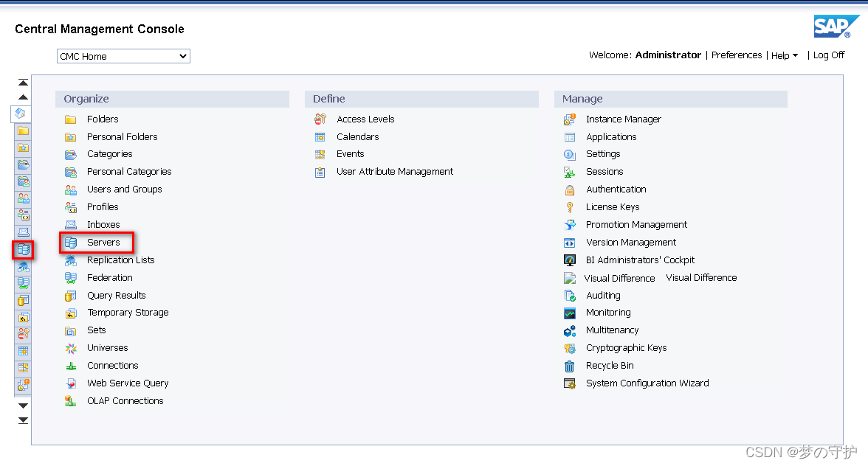This screenshot has width=868, height=466.
Task: Click Promotion Management icon
Action: [x=570, y=225]
